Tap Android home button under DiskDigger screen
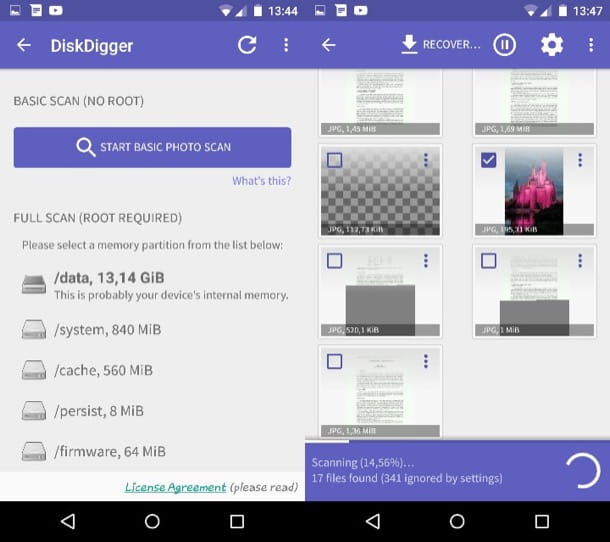Image resolution: width=610 pixels, height=542 pixels. pyautogui.click(x=152, y=521)
